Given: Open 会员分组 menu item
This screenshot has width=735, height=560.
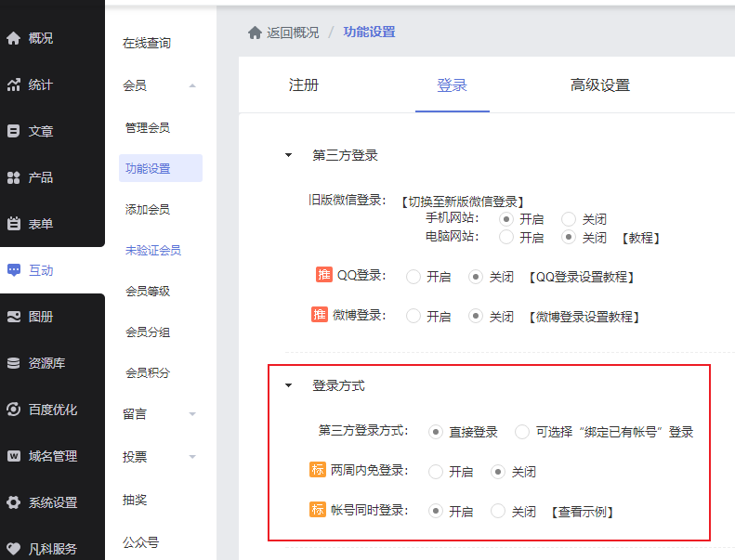Looking at the screenshot, I should coord(148,332).
